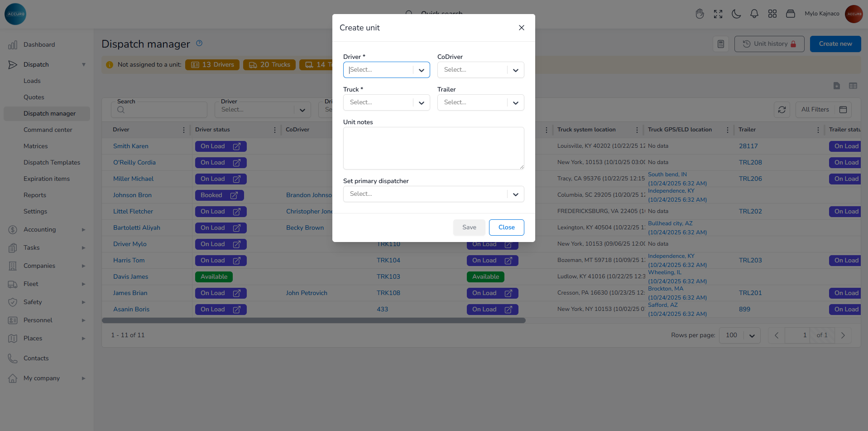Open Command center in sidebar
The height and width of the screenshot is (431, 868).
pos(48,130)
